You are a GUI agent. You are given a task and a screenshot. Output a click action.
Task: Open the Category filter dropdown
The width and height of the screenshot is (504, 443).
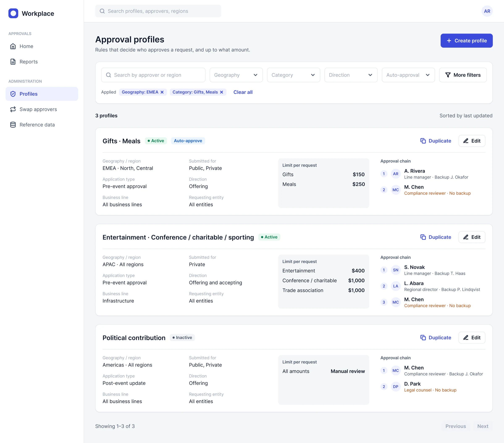293,75
